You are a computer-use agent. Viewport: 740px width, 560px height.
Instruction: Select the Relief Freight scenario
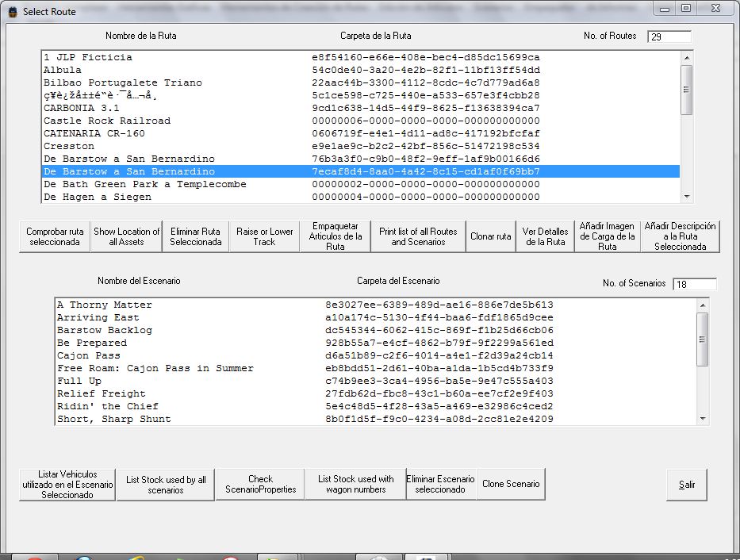(102, 393)
